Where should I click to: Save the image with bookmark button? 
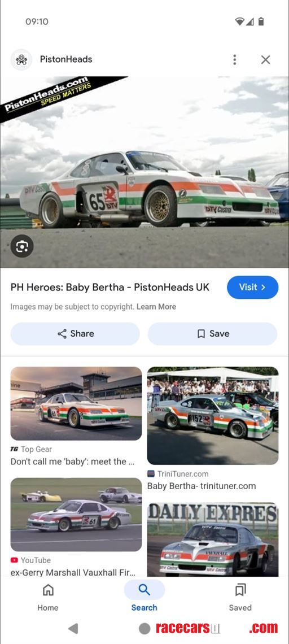click(213, 333)
